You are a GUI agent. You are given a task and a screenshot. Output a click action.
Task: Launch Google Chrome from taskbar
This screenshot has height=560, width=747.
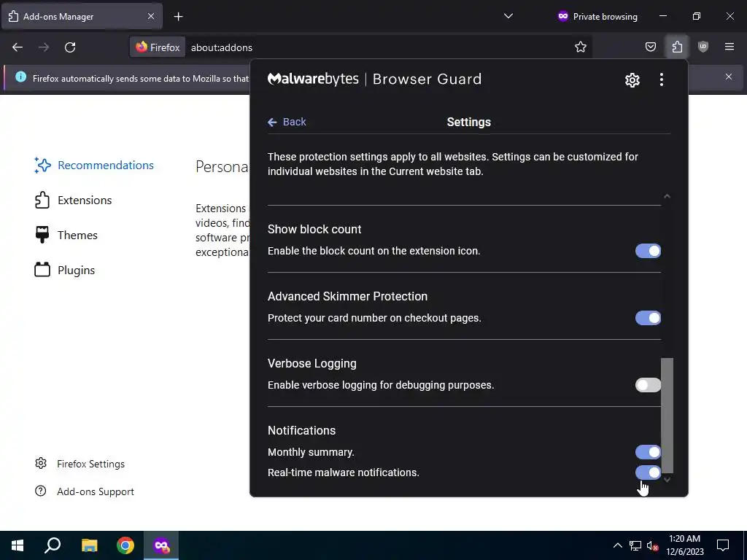(x=125, y=545)
